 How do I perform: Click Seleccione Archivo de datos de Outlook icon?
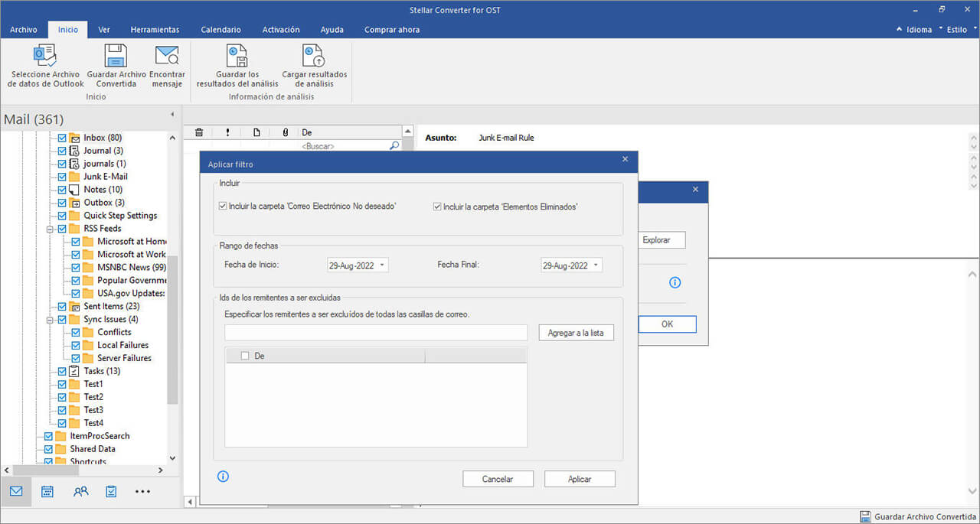[x=45, y=56]
